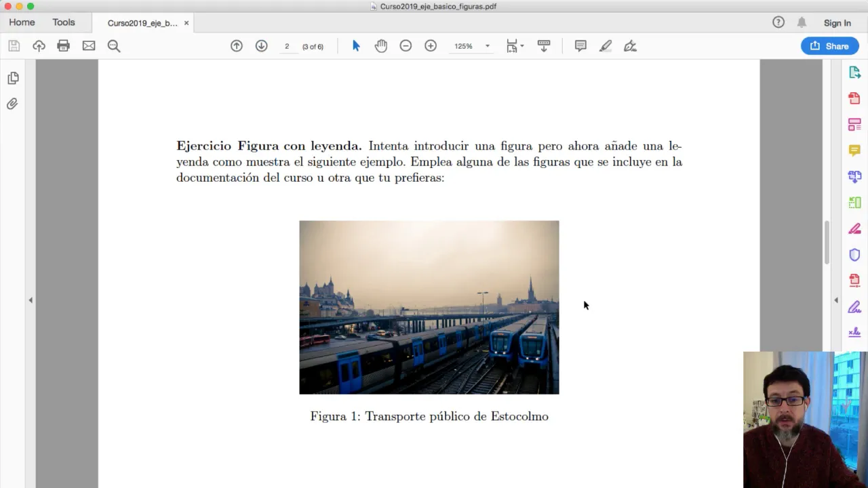Zoom in with plus button
This screenshot has height=488, width=868.
[x=431, y=46]
